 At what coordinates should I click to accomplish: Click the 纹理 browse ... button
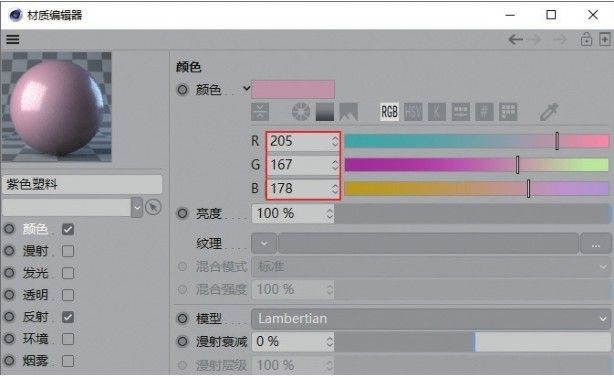click(596, 244)
